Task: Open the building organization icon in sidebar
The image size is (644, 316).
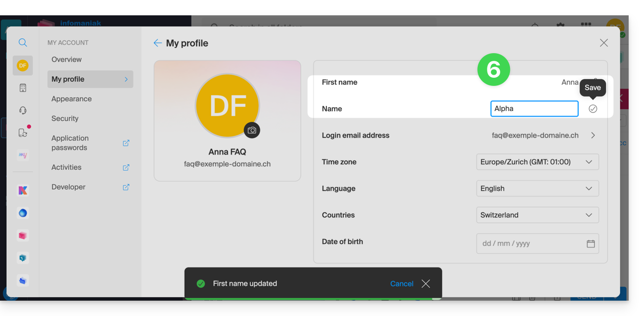Action: pos(23,88)
